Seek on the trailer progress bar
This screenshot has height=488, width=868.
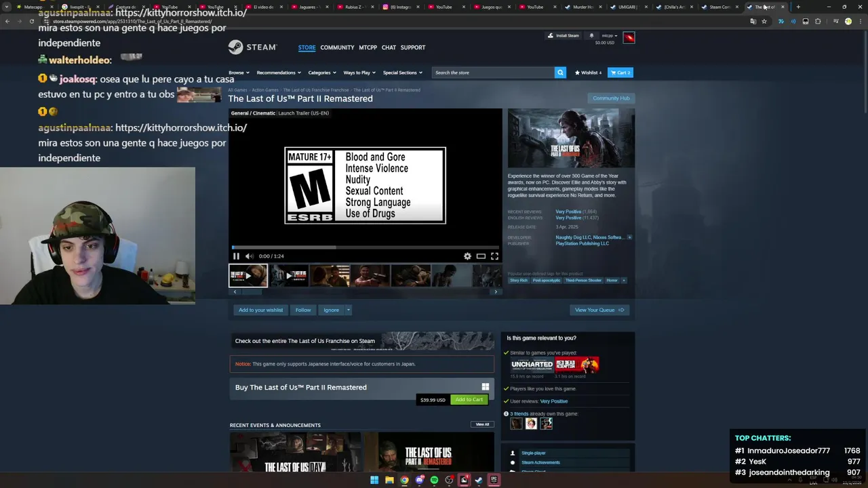[x=366, y=247]
